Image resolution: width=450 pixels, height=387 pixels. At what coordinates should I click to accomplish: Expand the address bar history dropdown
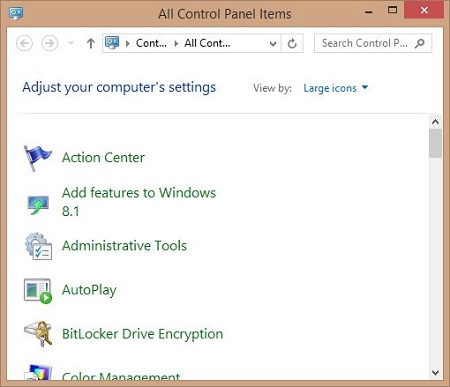coord(273,44)
